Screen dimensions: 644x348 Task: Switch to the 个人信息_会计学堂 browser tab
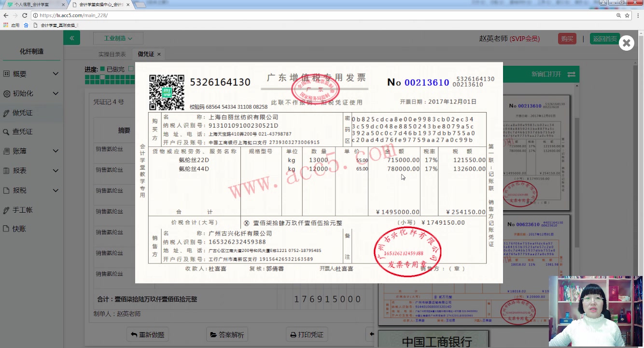[34, 4]
